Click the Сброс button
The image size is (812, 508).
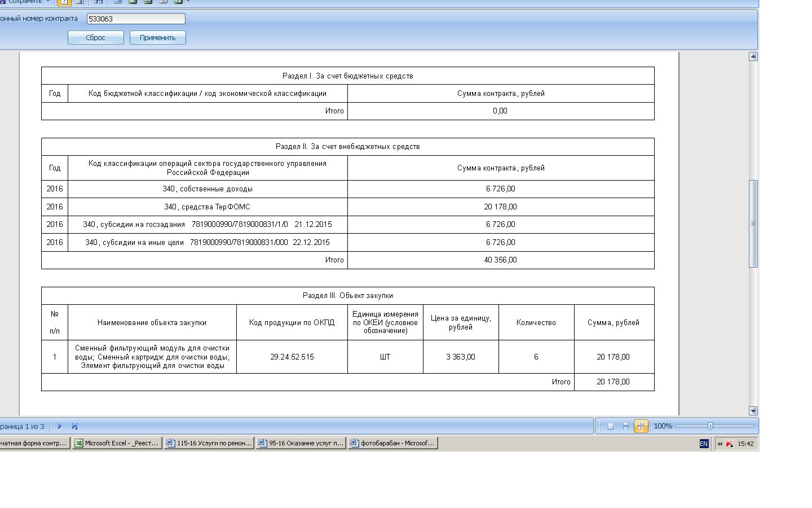pyautogui.click(x=96, y=37)
